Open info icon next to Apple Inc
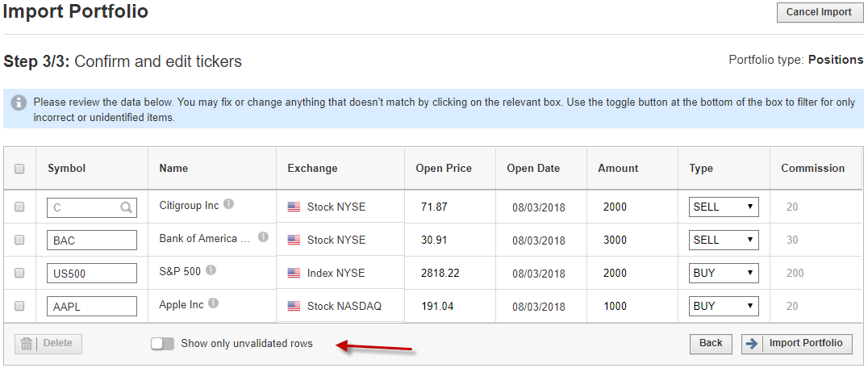Screen dimensions: 868x368 (x=214, y=303)
